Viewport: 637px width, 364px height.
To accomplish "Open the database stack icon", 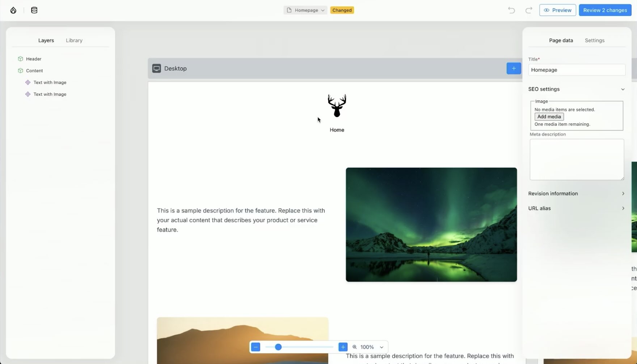I will (x=34, y=10).
